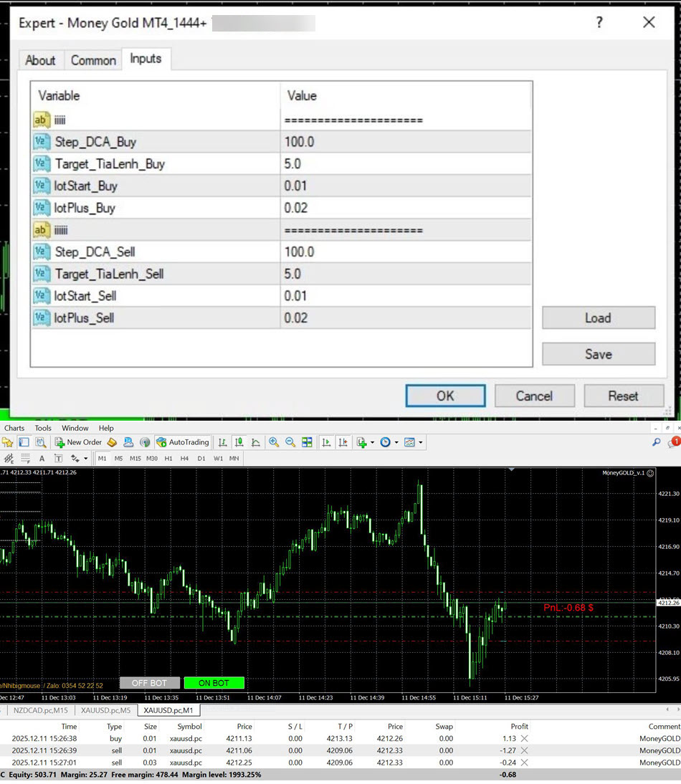Select the Inputs tab

click(x=146, y=59)
